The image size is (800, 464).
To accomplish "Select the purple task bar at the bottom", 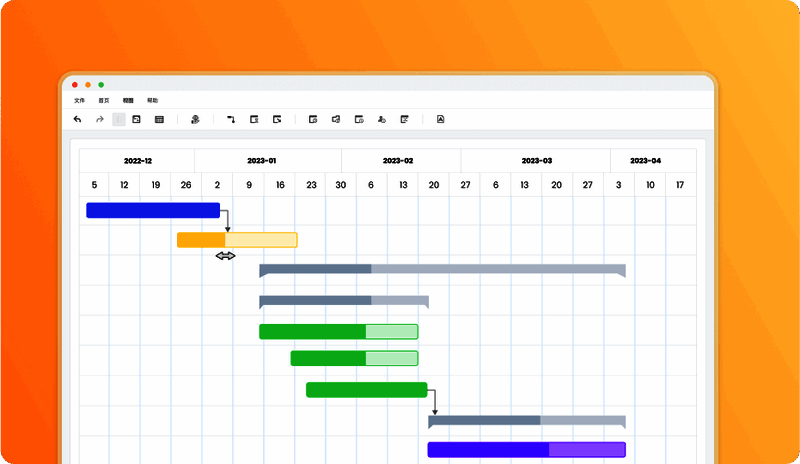I will 526,450.
